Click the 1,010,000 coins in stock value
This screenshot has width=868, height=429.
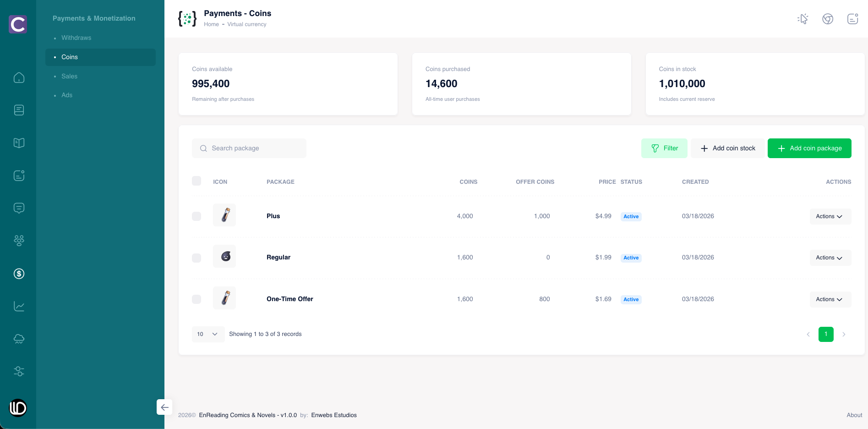(x=682, y=83)
